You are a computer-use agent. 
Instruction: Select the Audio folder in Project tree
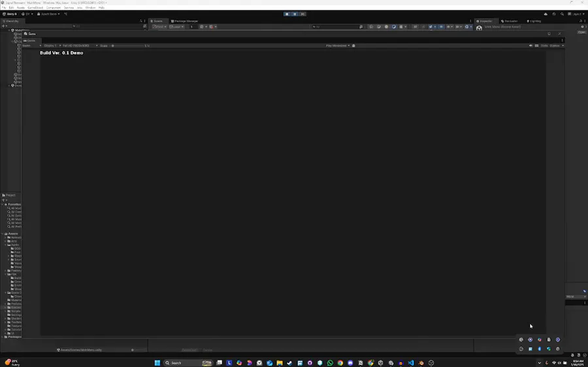pos(13,245)
